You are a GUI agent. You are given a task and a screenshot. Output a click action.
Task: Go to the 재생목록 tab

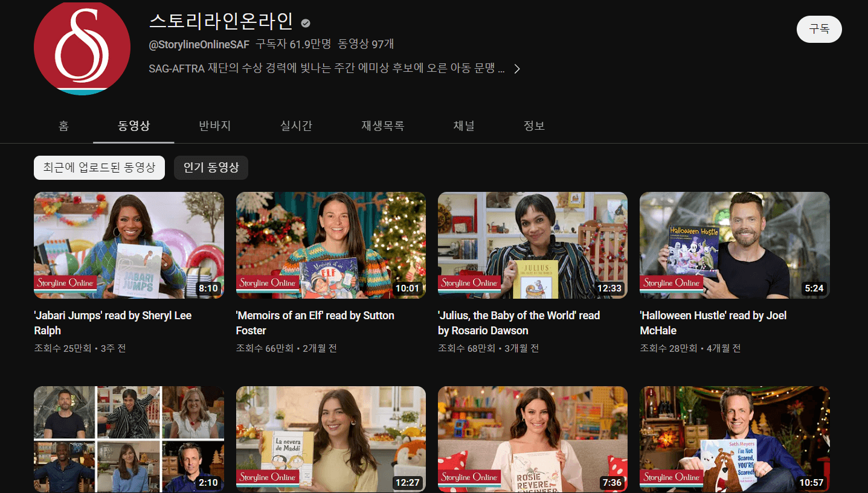pyautogui.click(x=383, y=126)
